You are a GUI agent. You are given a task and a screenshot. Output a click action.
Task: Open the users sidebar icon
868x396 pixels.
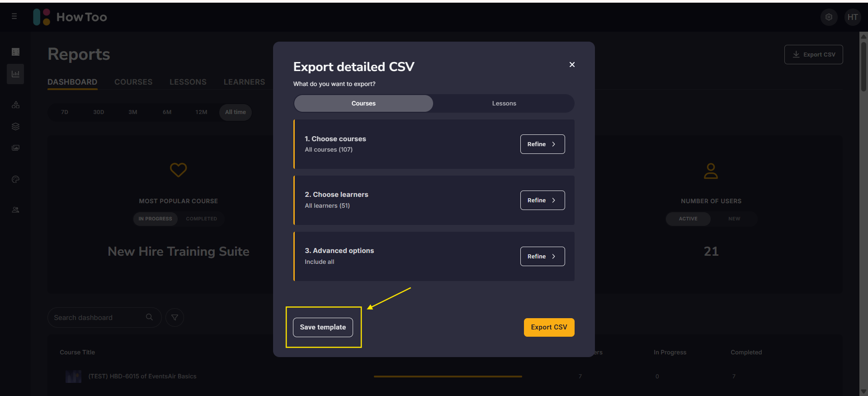(x=15, y=210)
